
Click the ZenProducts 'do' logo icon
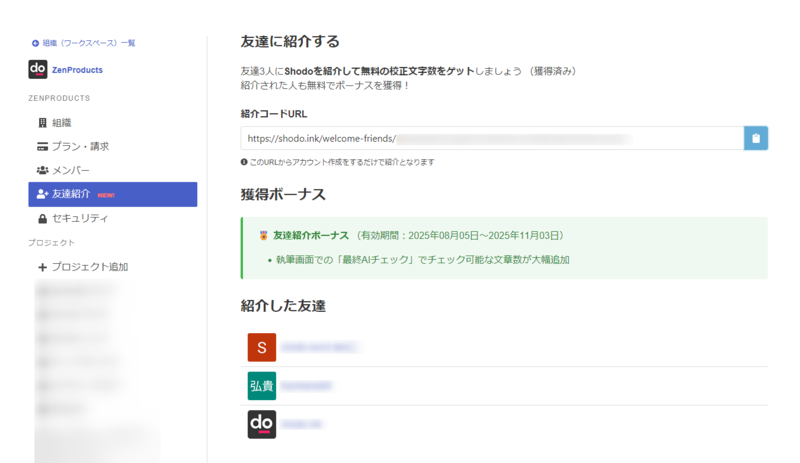38,69
